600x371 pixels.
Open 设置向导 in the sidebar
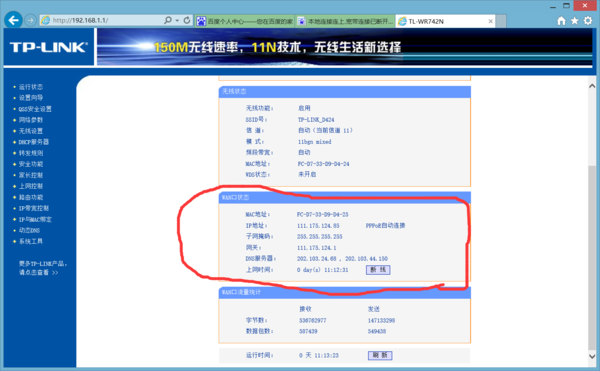[x=31, y=98]
